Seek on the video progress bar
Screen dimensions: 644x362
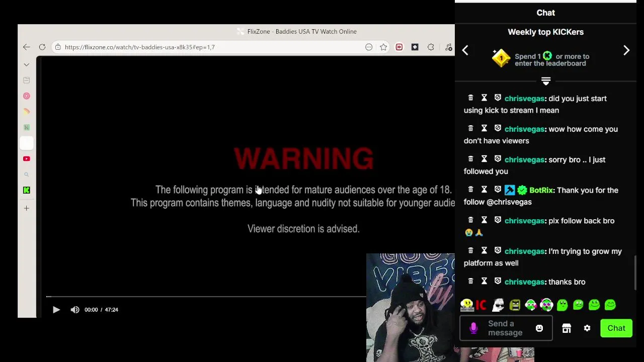coord(206,297)
